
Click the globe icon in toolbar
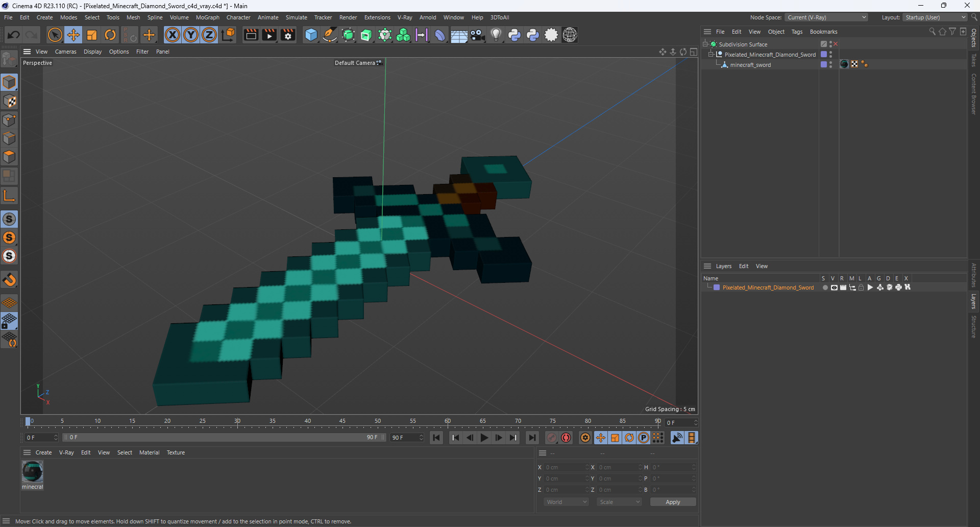tap(570, 35)
